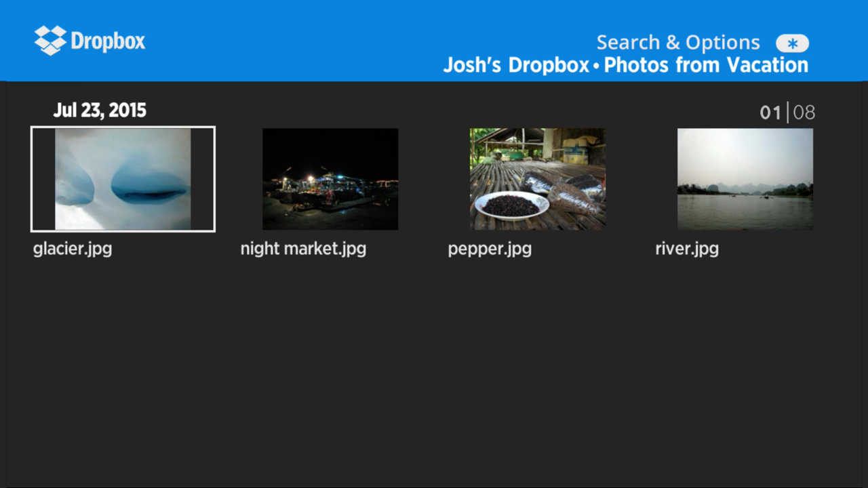Click the Jul 23, 2015 date header
The width and height of the screenshot is (868, 488).
(x=100, y=110)
